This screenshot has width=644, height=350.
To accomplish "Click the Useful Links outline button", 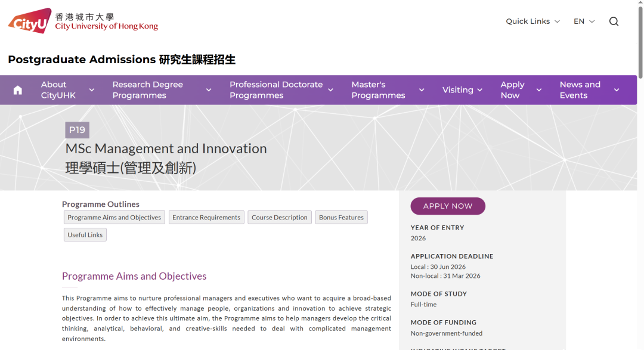I will [85, 234].
